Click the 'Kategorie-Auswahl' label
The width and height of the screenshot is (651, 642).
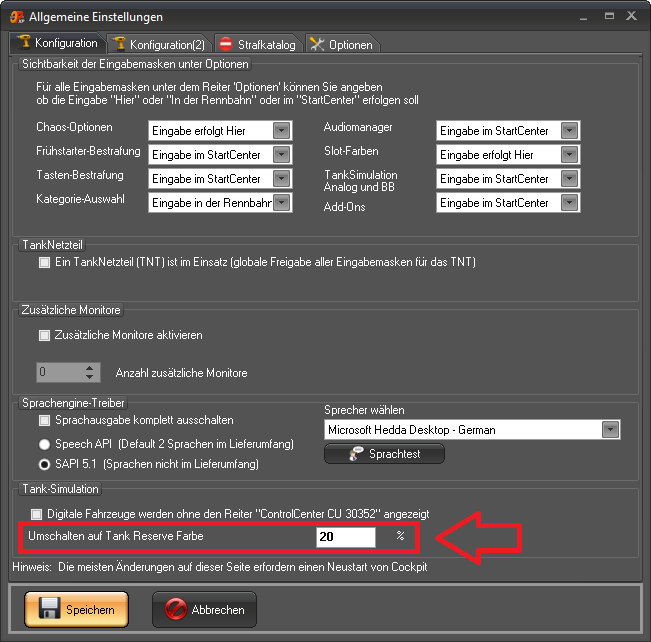(x=81, y=199)
